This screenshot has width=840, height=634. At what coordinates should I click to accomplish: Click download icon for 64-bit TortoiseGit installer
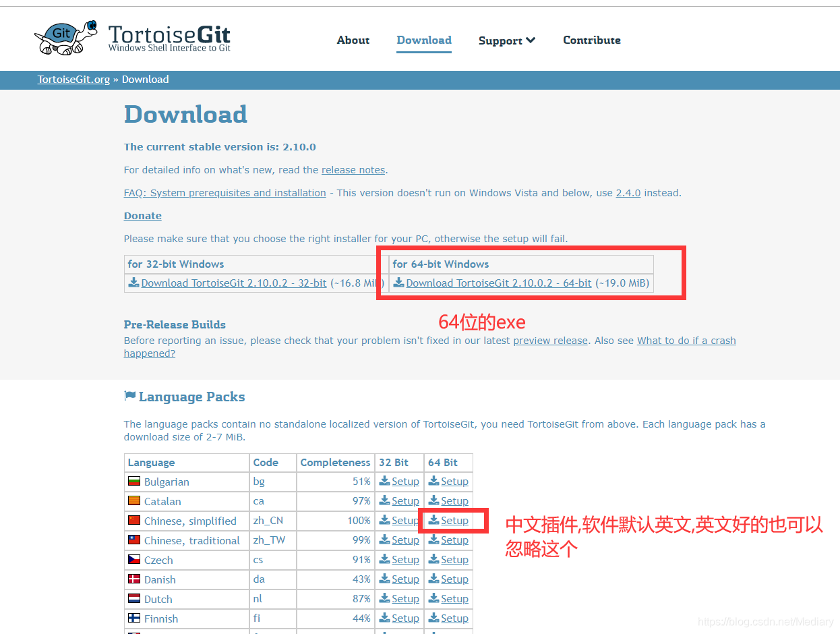(398, 283)
